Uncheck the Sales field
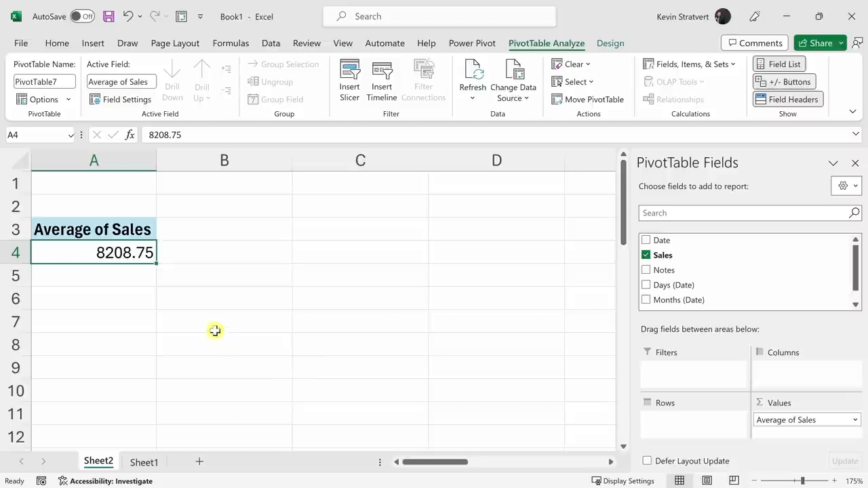The height and width of the screenshot is (488, 868). click(646, 255)
